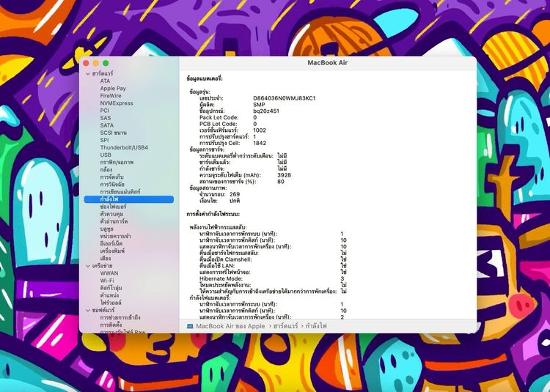Select ไฟร์วอลล์ (Firewall) under network

[111, 302]
